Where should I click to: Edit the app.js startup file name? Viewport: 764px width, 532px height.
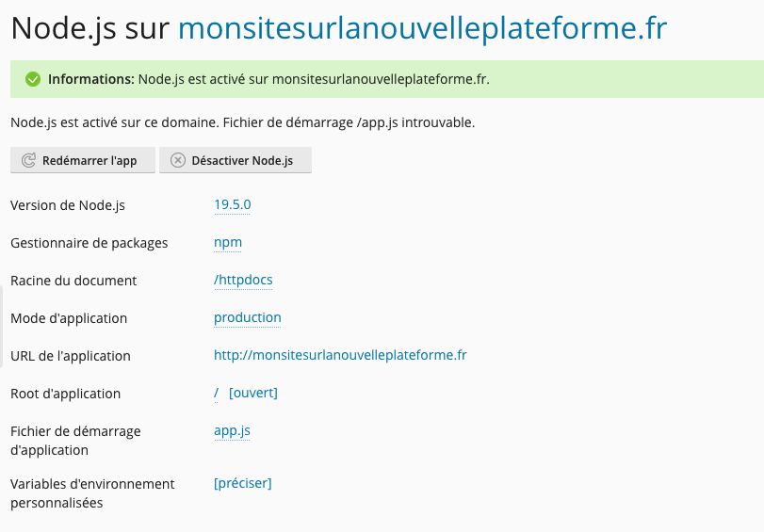232,430
